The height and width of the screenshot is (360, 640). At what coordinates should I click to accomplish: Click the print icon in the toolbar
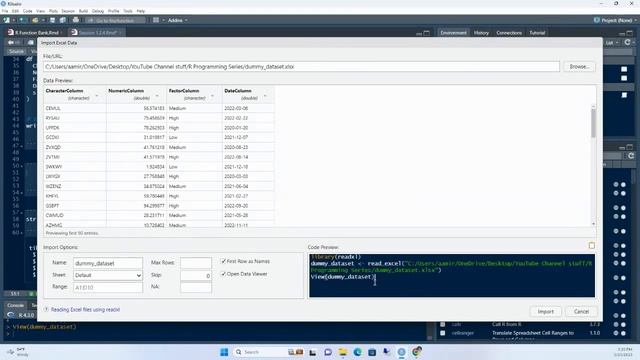(x=76, y=20)
